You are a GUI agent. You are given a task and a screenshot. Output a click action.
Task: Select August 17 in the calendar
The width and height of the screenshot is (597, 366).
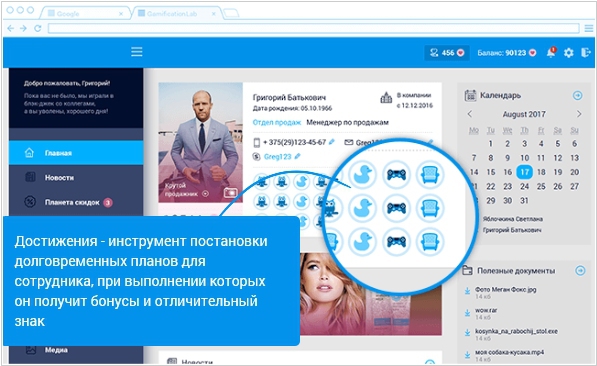tap(524, 172)
